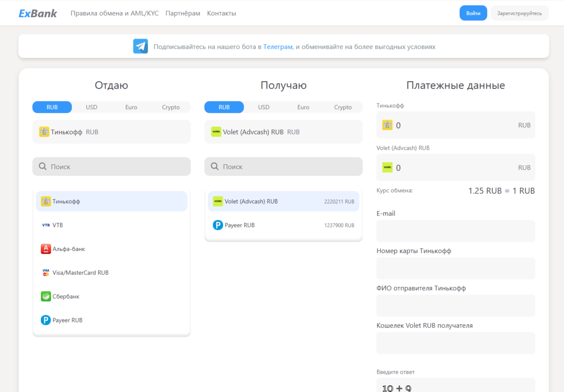Focus the Кошелек Volet RUB получателя field
The image size is (564, 392).
[x=456, y=343]
